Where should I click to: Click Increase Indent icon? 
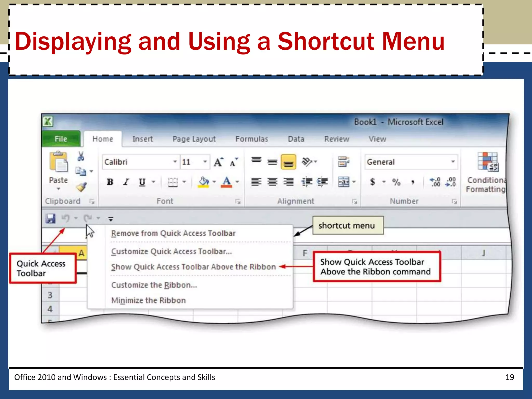click(x=322, y=182)
